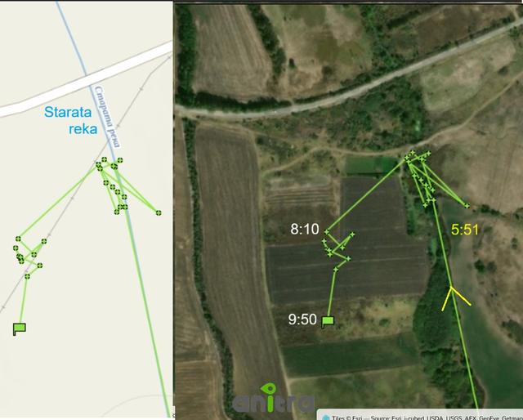Click the Cyrillic river name label
The height and width of the screenshot is (420, 523).
coord(107,116)
